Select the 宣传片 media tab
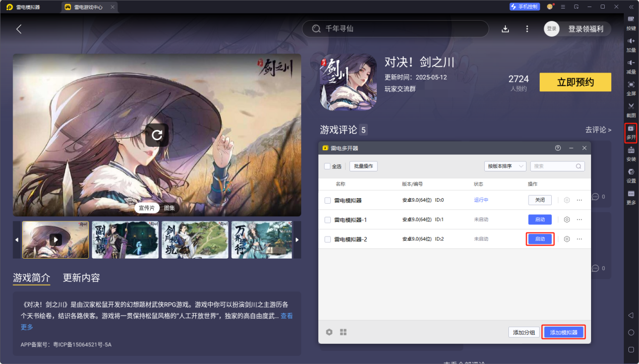 (x=147, y=208)
